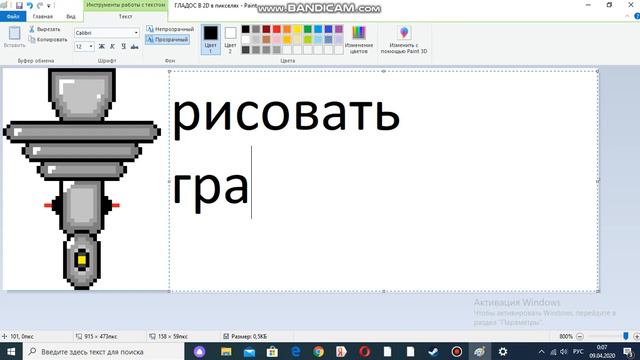Toggle bold Ж formatting
The image size is (640, 360).
coord(101,47)
